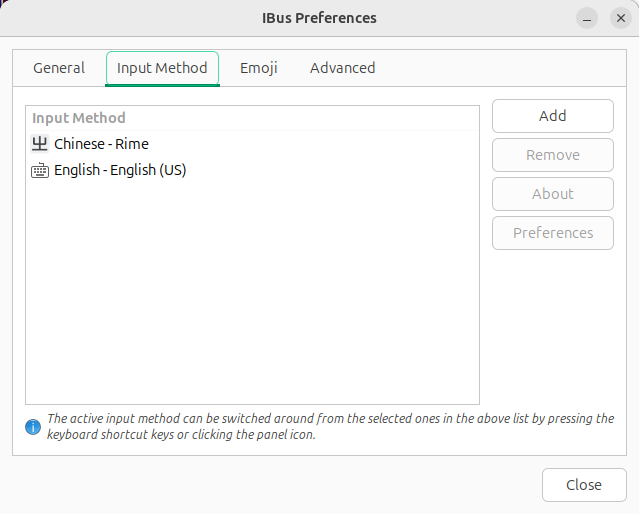Click the 'Input Method' column header
Screen dimensions: 639x514
pyautogui.click(x=252, y=118)
